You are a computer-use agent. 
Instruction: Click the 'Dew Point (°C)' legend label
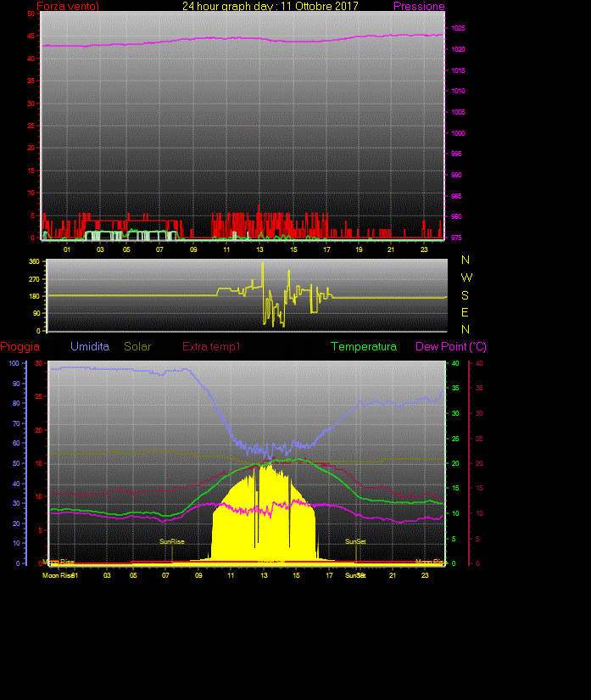click(x=451, y=346)
